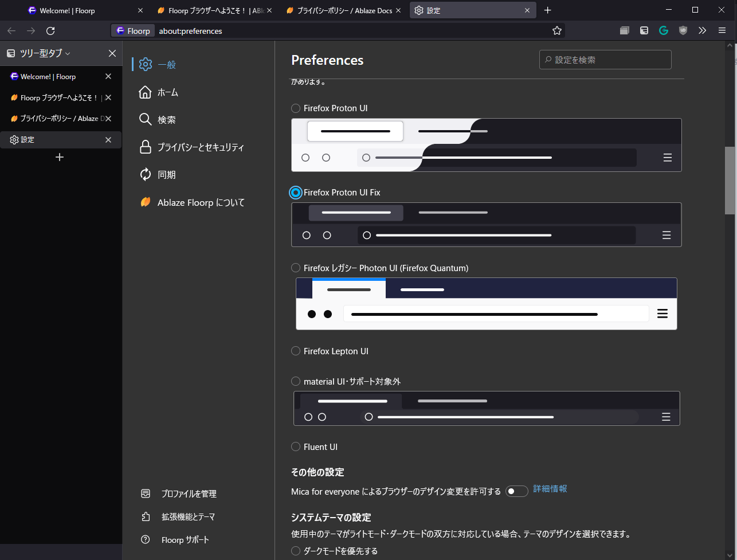The width and height of the screenshot is (737, 560).
Task: Go back using the back arrow
Action: coord(11,31)
